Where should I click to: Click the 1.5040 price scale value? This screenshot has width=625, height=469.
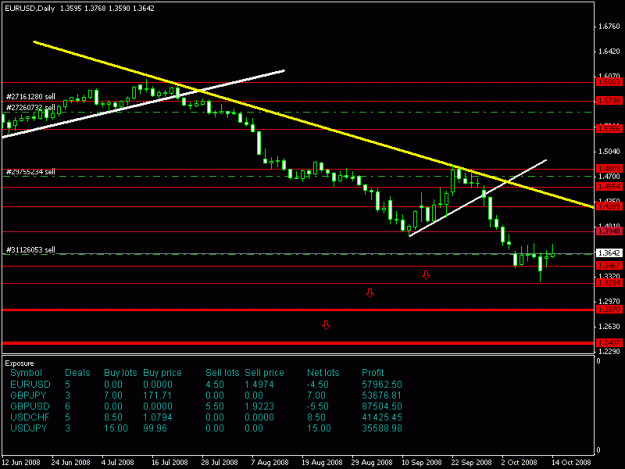[x=609, y=151]
